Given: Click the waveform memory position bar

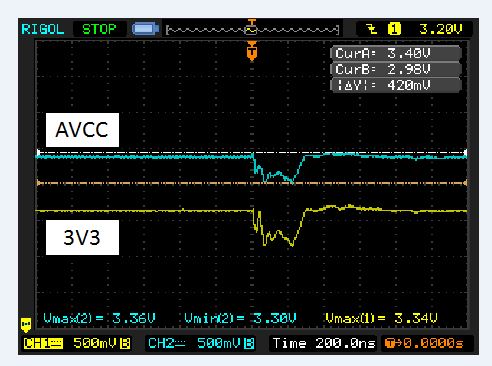Looking at the screenshot, I should (253, 30).
